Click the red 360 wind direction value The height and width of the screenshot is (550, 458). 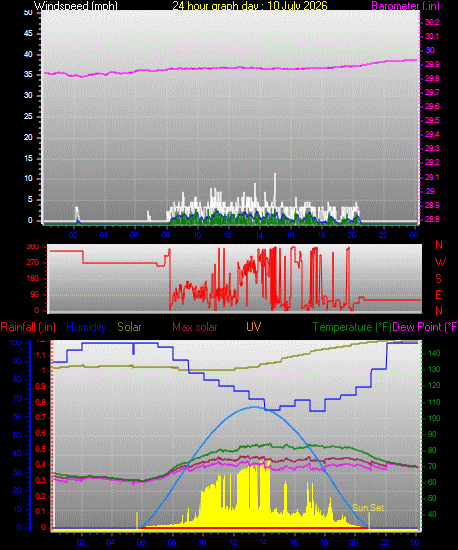(33, 247)
